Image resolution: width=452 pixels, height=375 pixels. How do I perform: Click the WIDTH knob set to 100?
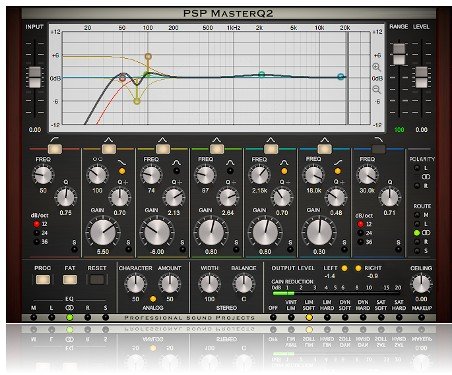point(209,284)
